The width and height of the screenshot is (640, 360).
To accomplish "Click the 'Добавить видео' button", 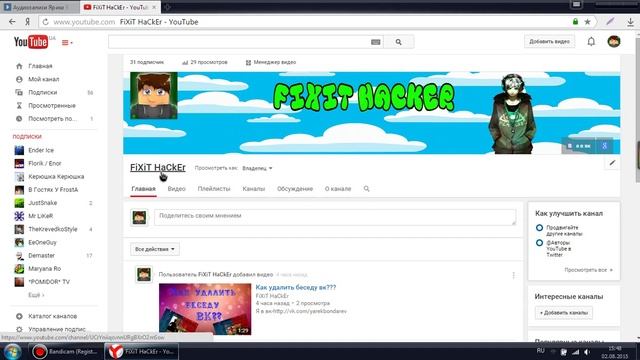I will 549,42.
